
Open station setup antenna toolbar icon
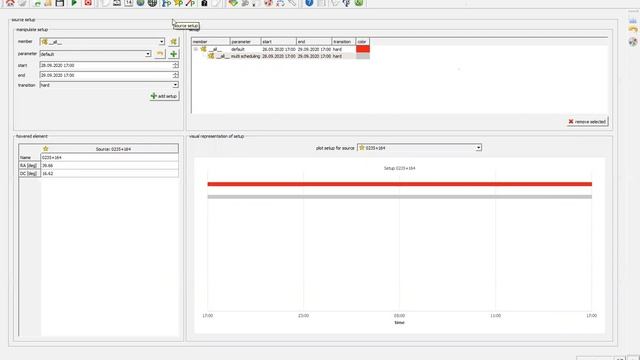[x=166, y=3]
